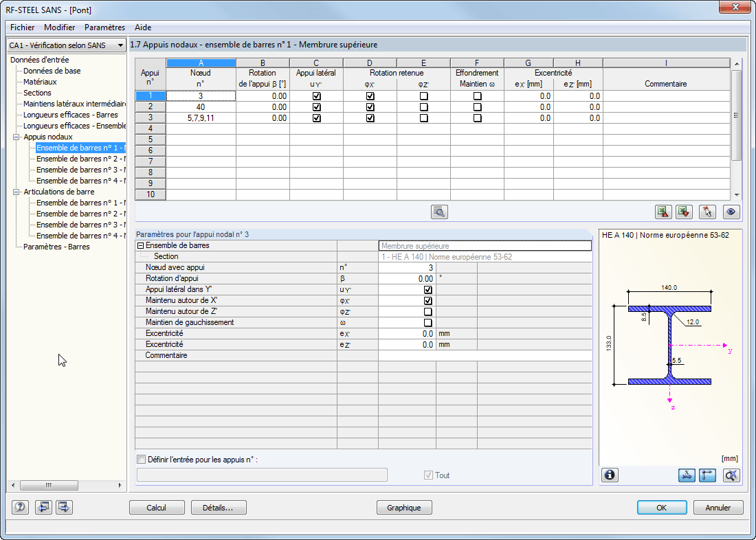Click the help icon at bottom left
This screenshot has width=756, height=540.
tap(20, 507)
